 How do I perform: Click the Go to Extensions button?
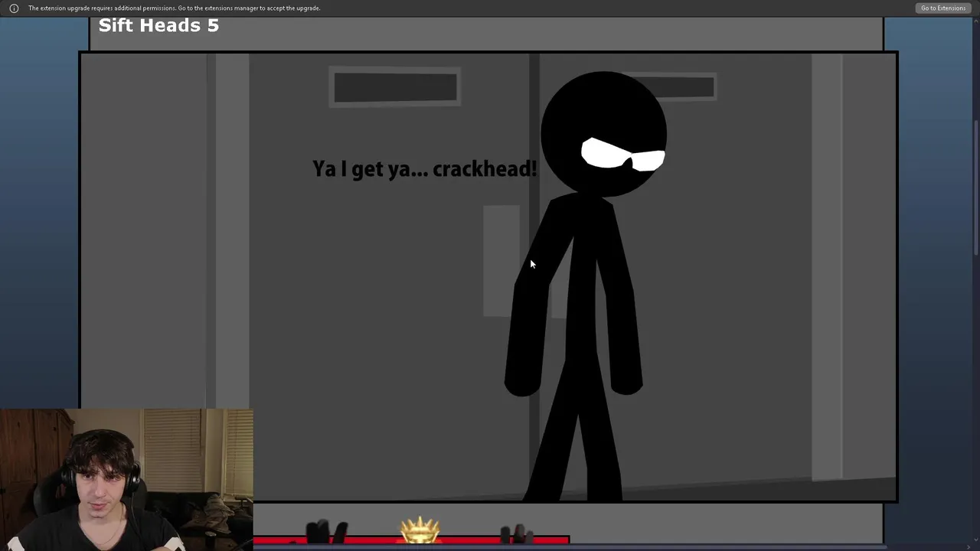[x=942, y=8]
